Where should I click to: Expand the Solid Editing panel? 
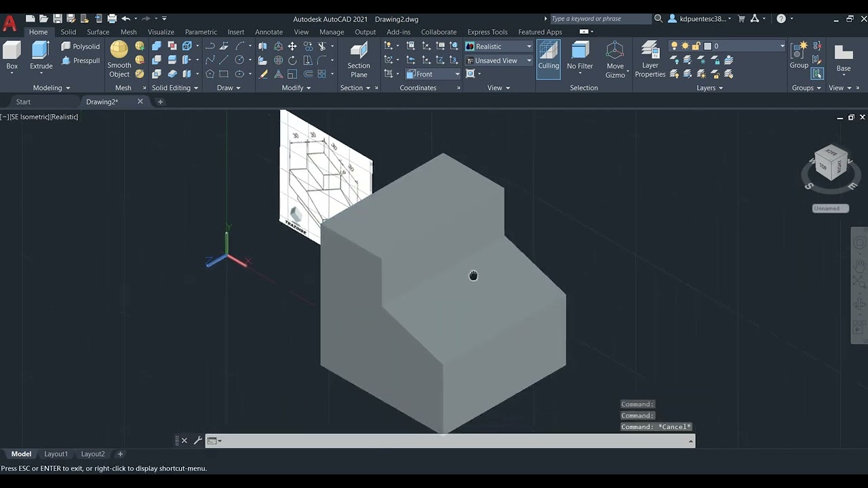[175, 88]
